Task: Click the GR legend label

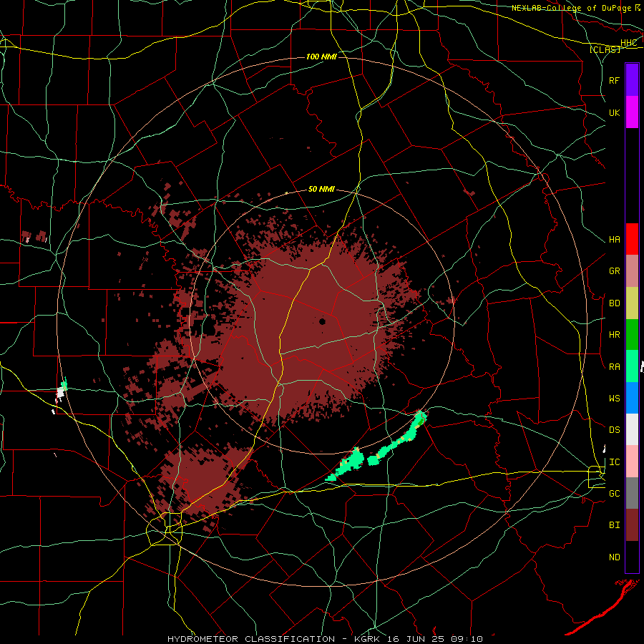Action: pos(614,271)
